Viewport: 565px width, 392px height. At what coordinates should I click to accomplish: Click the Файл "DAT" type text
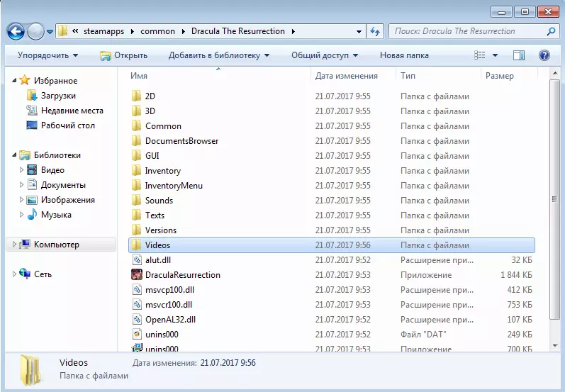pyautogui.click(x=423, y=335)
